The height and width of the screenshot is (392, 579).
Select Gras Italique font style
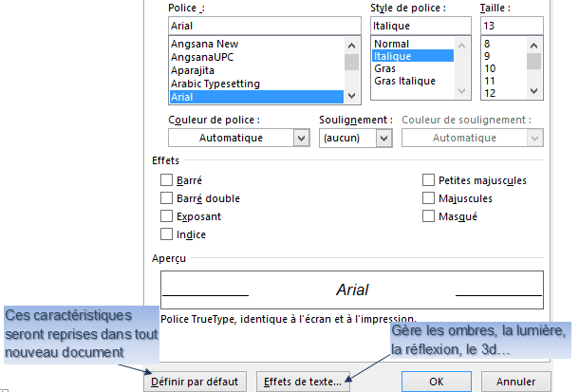pos(404,81)
